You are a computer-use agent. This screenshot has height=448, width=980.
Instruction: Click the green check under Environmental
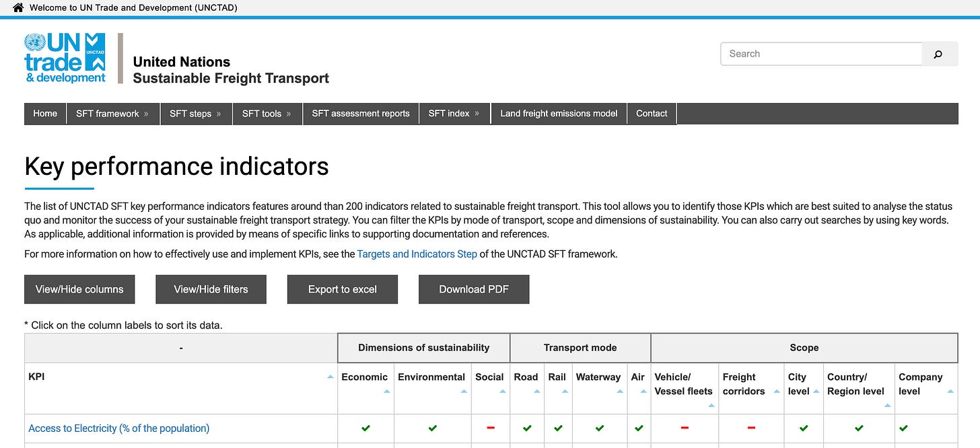click(433, 428)
